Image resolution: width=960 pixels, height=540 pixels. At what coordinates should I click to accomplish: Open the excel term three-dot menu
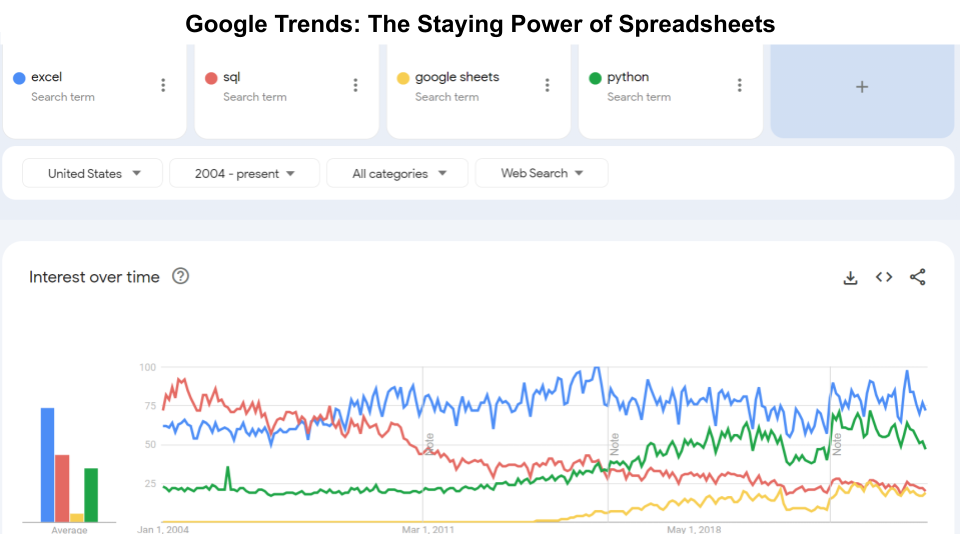coord(163,86)
